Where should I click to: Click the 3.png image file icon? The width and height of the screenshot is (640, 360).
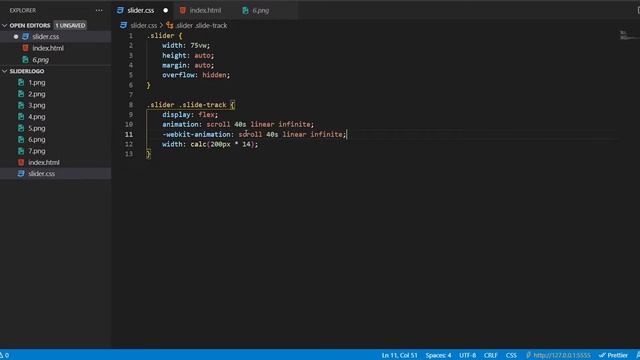tap(21, 105)
